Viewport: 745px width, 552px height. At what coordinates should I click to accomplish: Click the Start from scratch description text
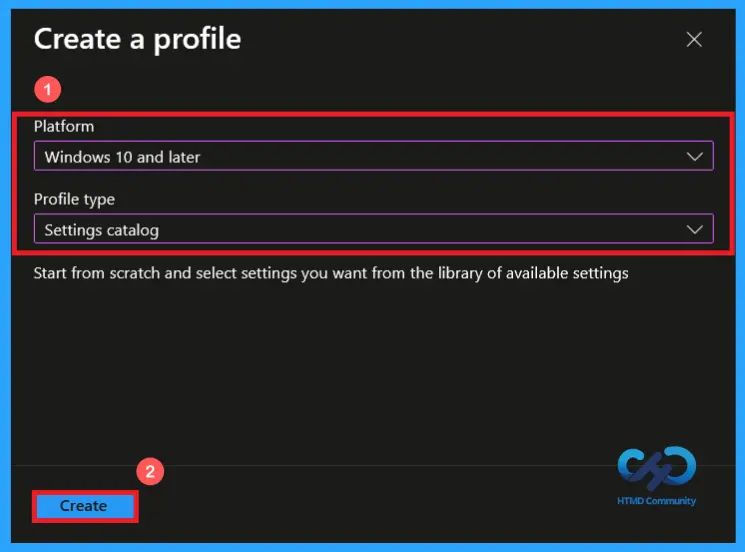(331, 274)
